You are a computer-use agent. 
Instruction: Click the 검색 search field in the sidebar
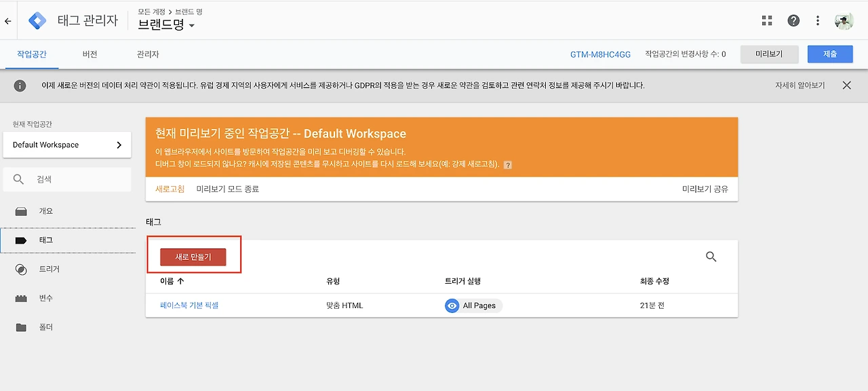(x=67, y=179)
